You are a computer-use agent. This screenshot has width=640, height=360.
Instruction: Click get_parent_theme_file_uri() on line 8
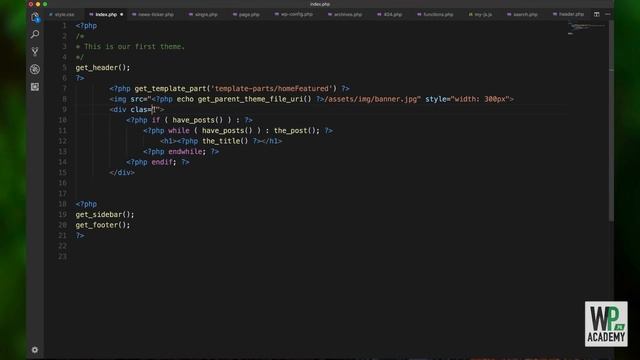click(x=254, y=99)
